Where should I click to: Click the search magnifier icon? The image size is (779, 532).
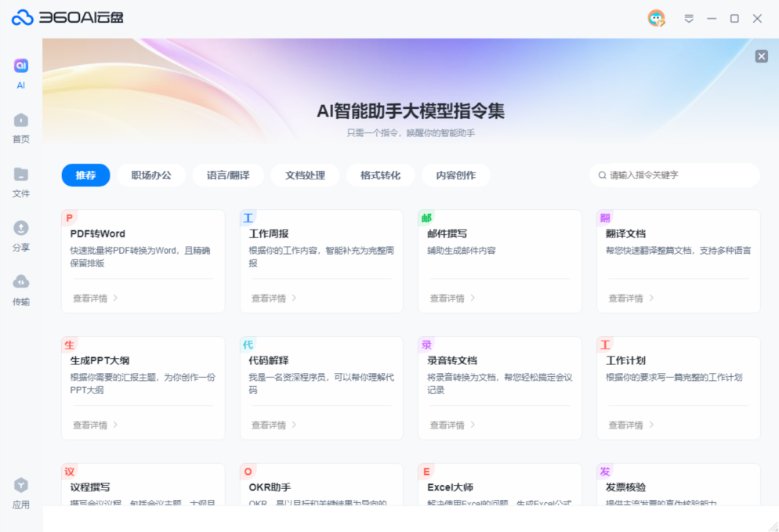click(x=602, y=176)
